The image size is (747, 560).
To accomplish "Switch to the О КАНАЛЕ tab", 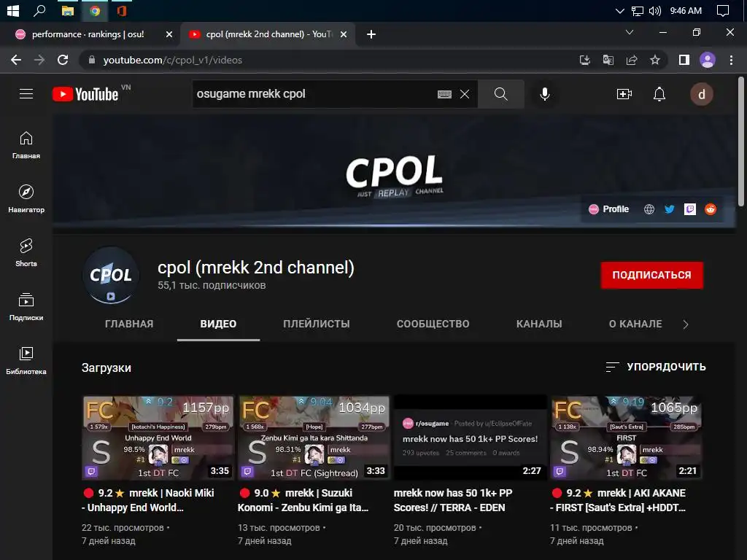I will click(635, 324).
